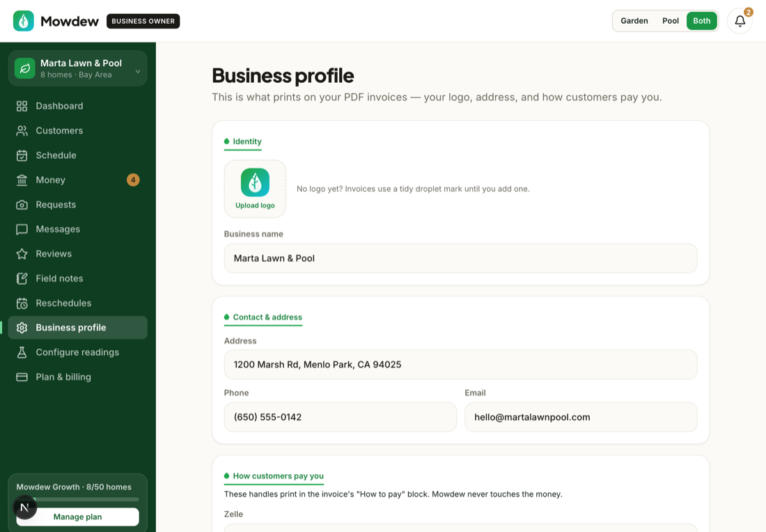Open Configure readings

(x=78, y=352)
